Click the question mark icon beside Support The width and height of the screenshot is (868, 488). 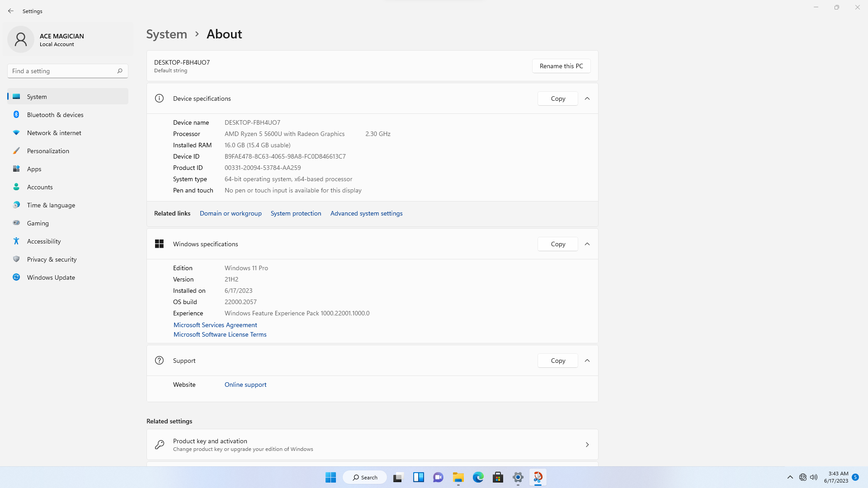click(159, 360)
